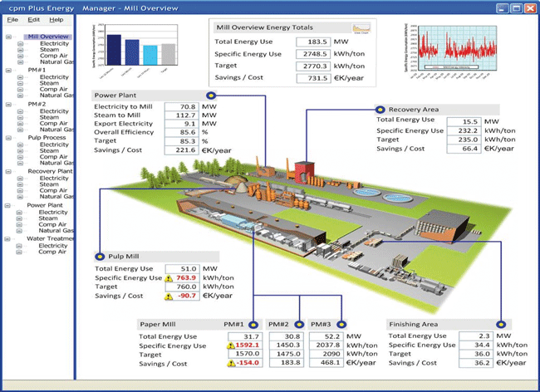540x392 pixels.
Task: Click the Finishing Area marker dot
Action: click(501, 324)
